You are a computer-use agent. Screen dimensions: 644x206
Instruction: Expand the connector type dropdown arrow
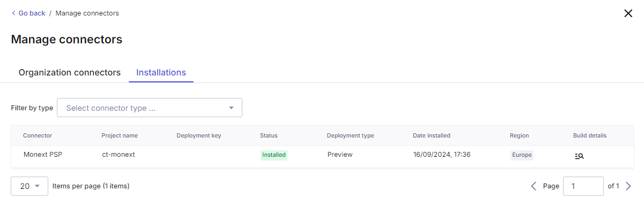click(232, 108)
